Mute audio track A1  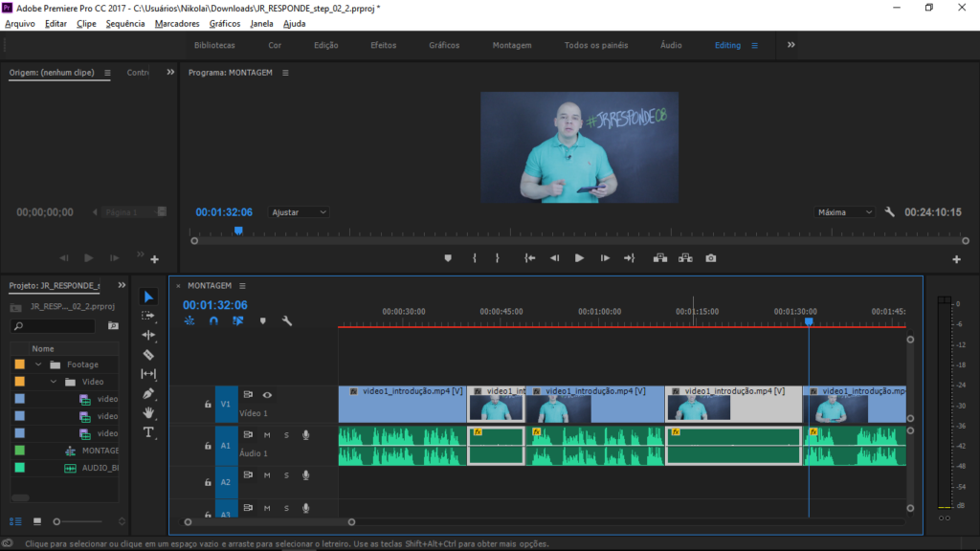pos(267,435)
